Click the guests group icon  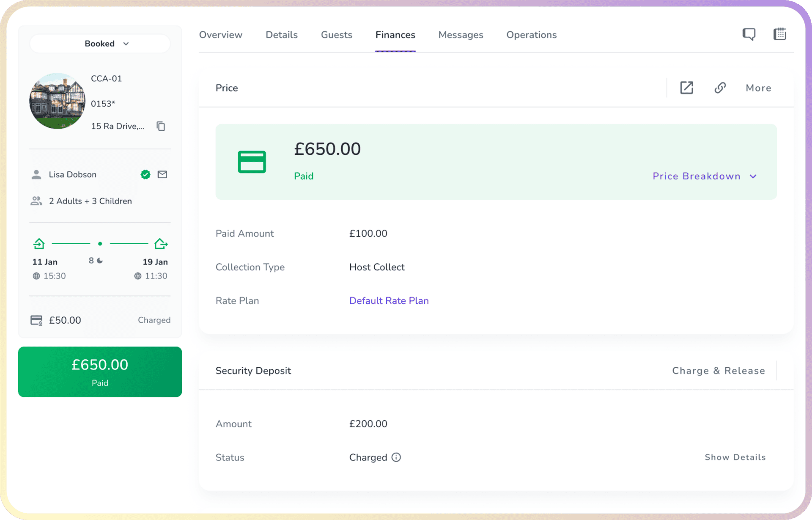[x=36, y=201]
